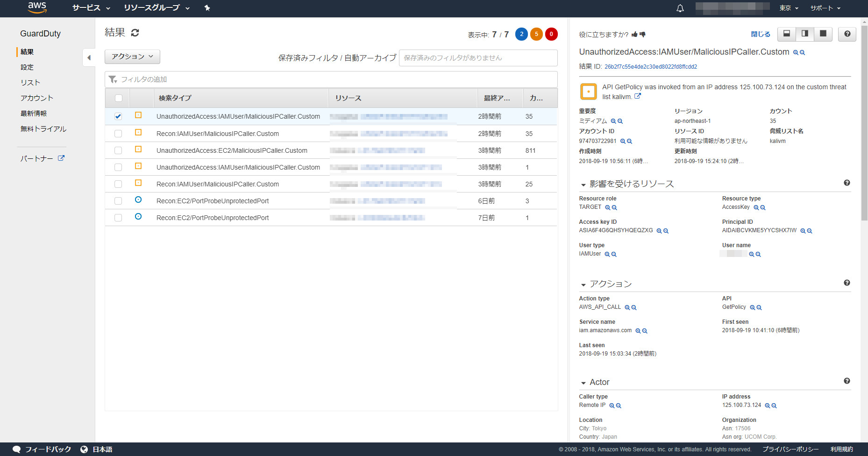Click 閉じる to close the details
868x456 pixels.
click(x=760, y=34)
